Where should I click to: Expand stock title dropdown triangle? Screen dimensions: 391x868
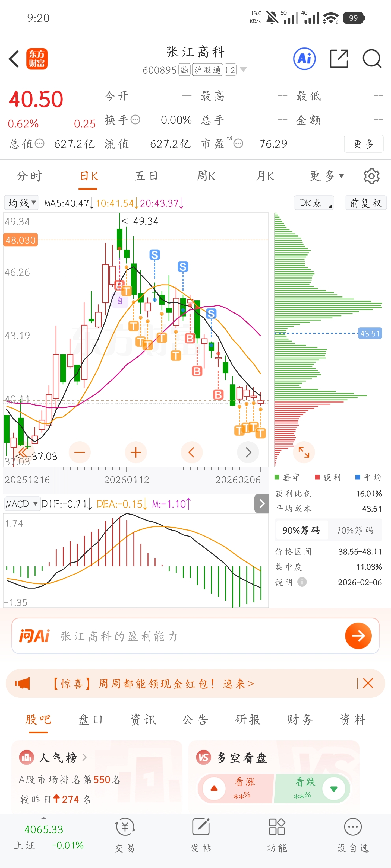tap(243, 70)
